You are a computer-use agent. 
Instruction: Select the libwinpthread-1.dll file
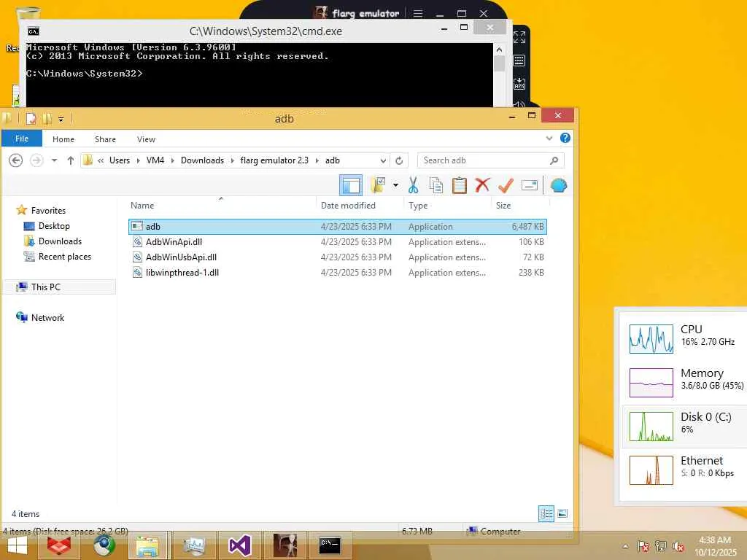click(337, 273)
